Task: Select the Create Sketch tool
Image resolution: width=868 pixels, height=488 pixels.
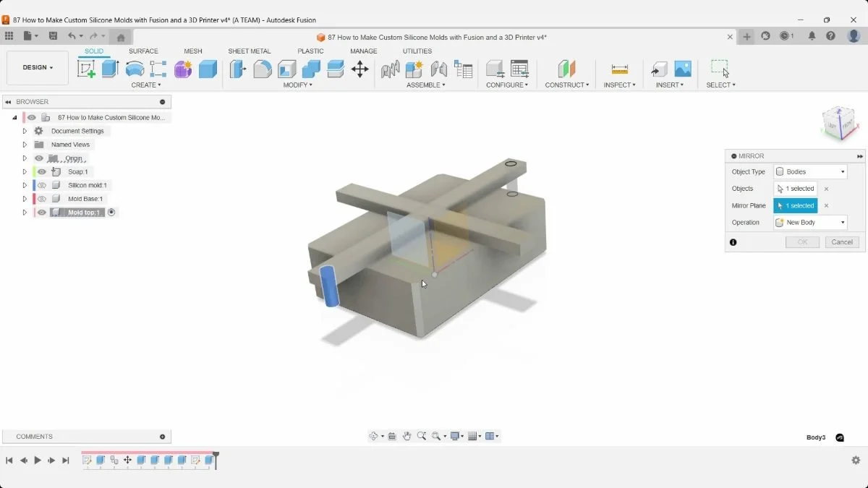Action: [86, 69]
